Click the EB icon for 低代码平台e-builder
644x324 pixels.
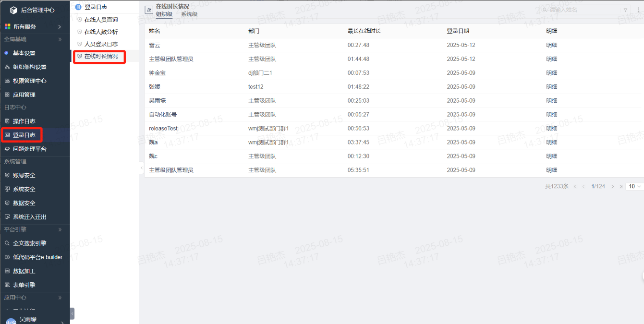(x=7, y=258)
